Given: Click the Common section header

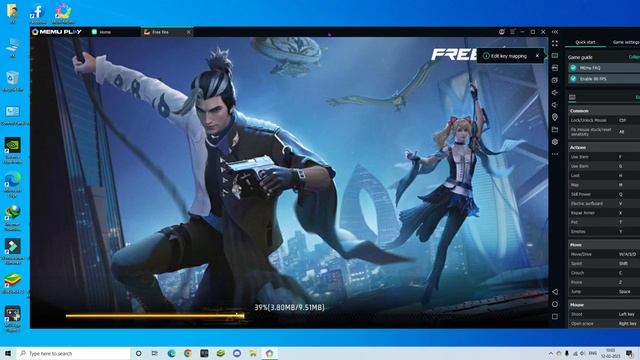Looking at the screenshot, I should click(604, 111).
